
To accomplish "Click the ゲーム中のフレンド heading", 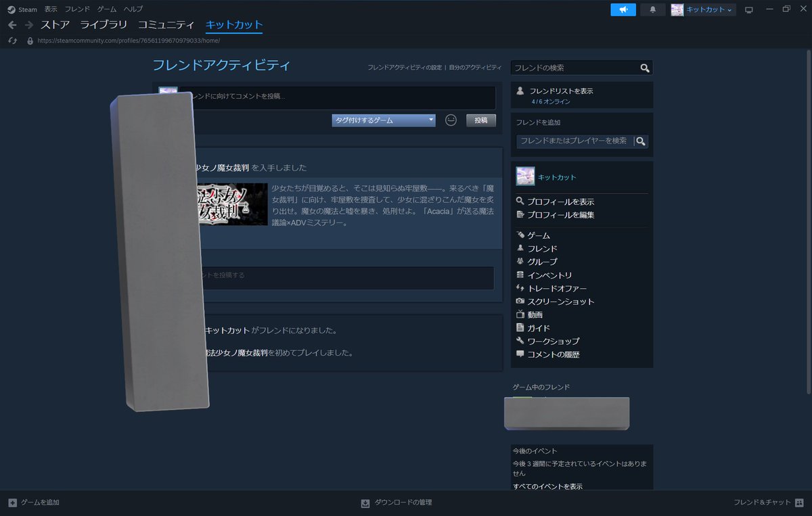I will [541, 387].
